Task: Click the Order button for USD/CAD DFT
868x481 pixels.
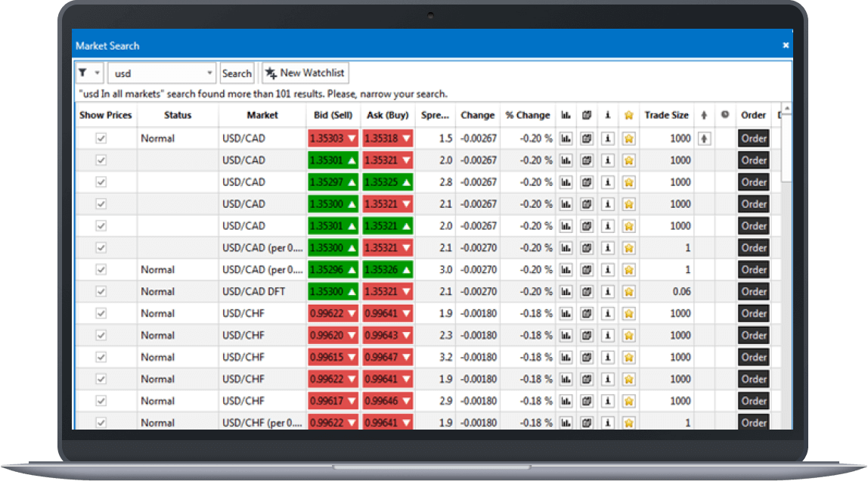Action: coord(753,291)
